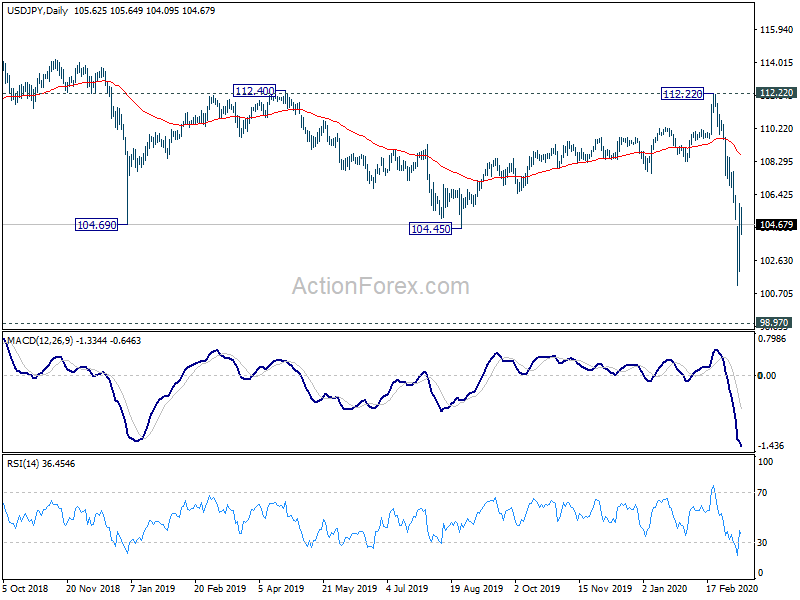Click the 114.015 price axis value
Viewport: 800px width, 600px height.
[777, 63]
